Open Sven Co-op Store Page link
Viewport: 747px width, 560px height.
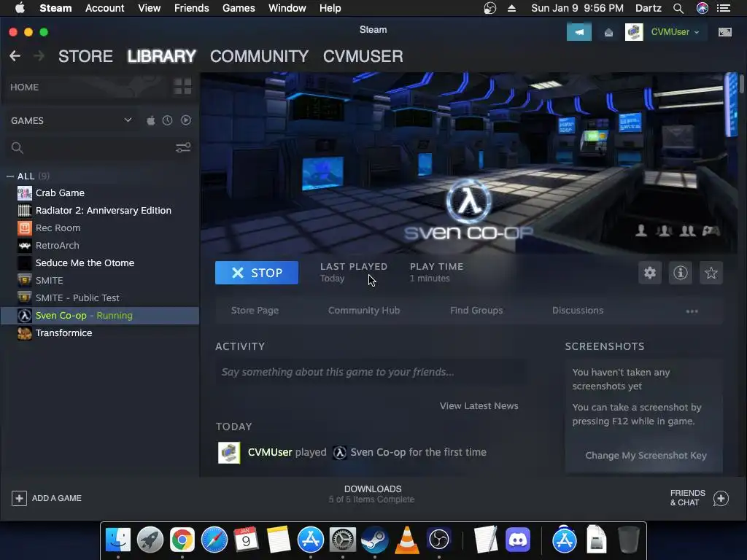tap(255, 311)
